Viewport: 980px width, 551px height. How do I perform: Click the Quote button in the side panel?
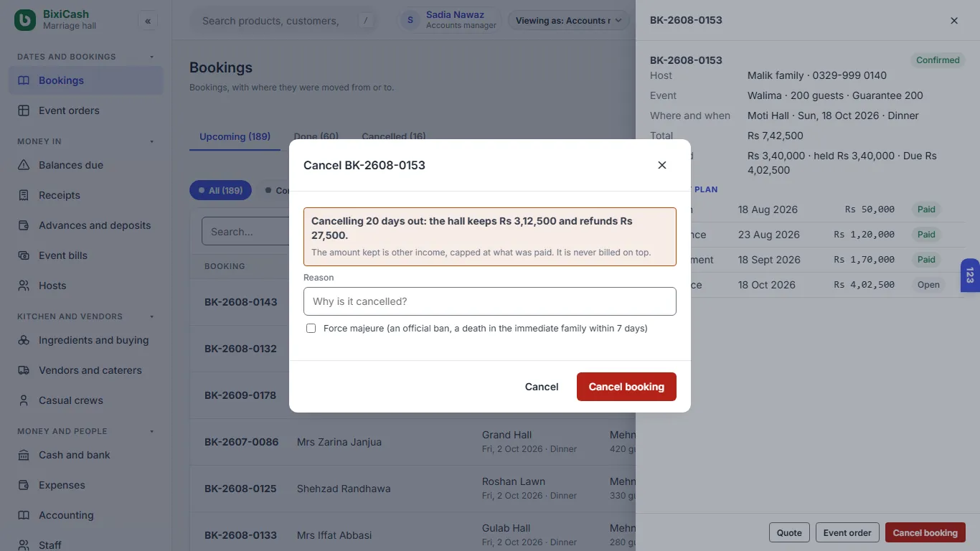[789, 532]
